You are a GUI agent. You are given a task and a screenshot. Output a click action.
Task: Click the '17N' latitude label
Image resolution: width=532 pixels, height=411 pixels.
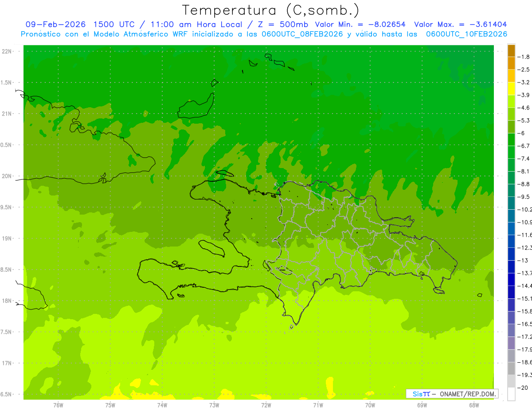pos(7,363)
